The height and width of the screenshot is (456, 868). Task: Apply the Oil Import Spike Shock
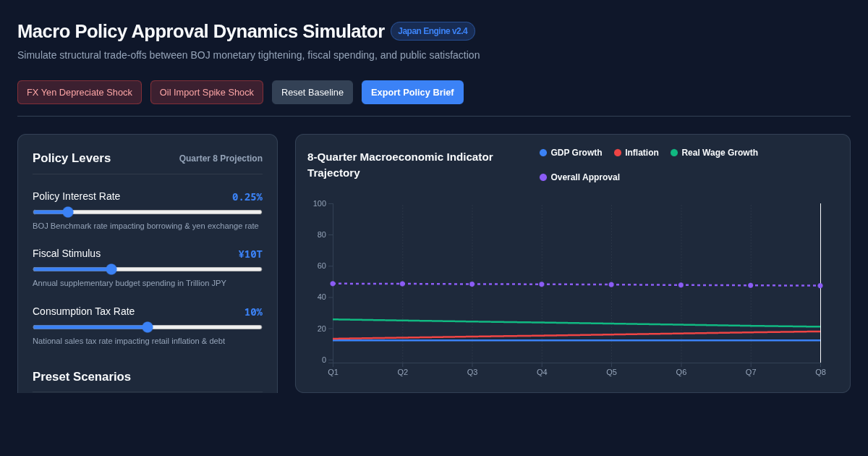pos(207,92)
